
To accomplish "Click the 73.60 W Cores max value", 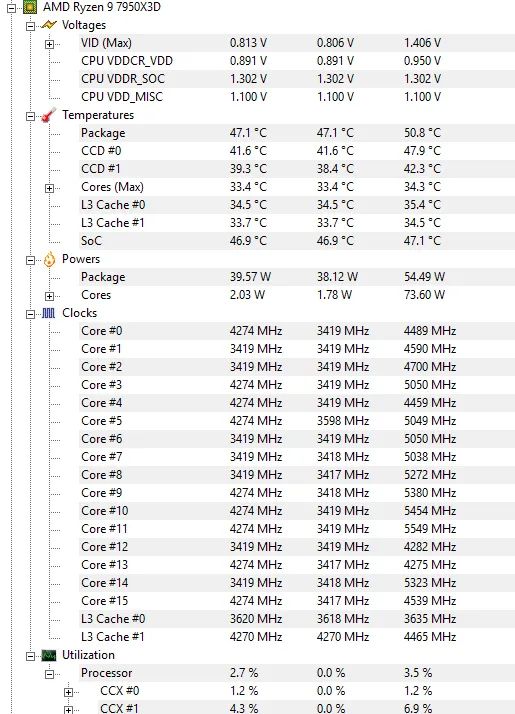I will pos(424,295).
